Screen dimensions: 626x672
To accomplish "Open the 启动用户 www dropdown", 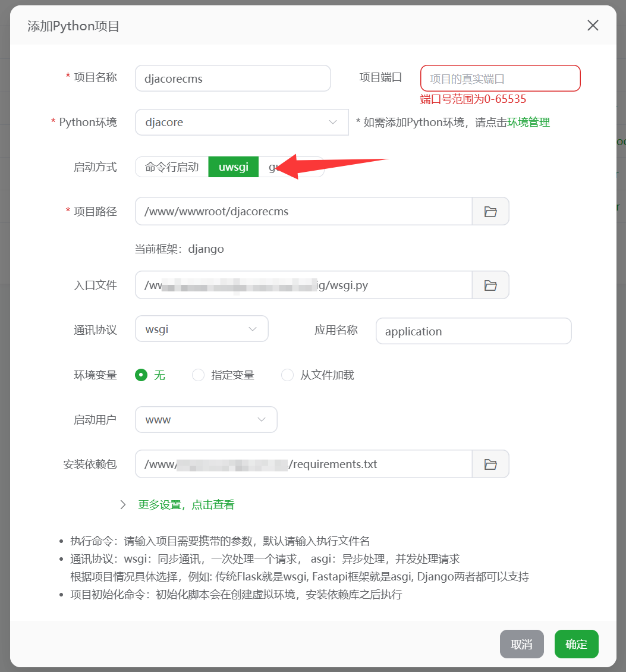I will point(206,420).
